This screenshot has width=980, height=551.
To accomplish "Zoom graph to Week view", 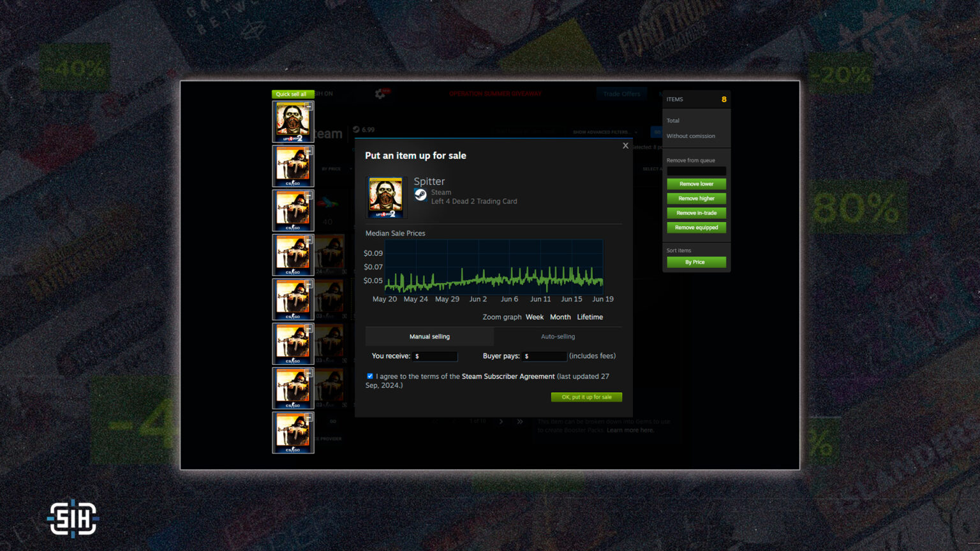I will [x=535, y=317].
